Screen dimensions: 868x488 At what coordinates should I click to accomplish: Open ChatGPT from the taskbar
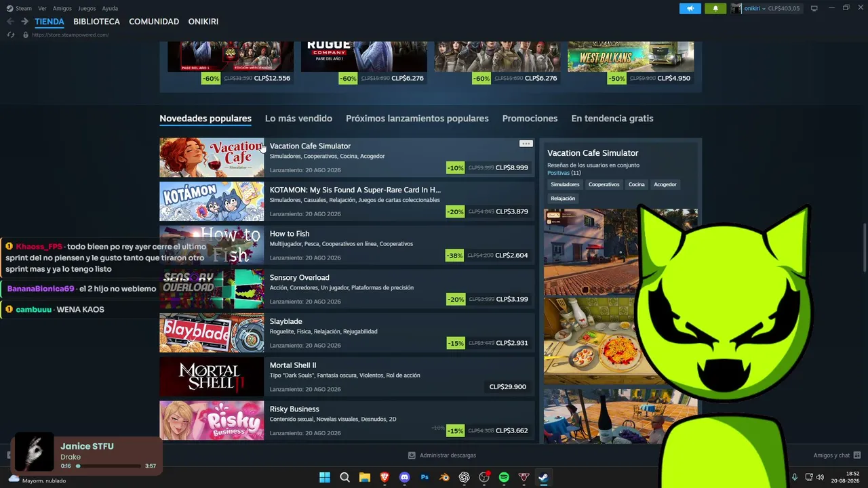464,477
